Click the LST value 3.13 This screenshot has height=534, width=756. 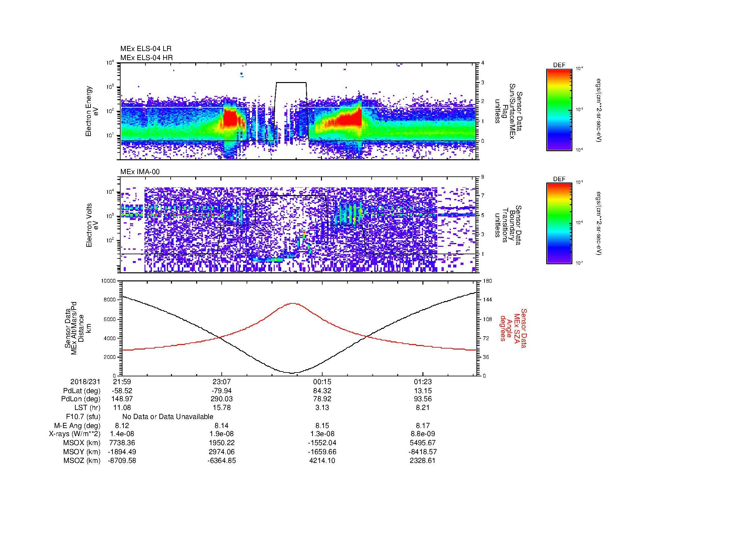[x=322, y=408]
